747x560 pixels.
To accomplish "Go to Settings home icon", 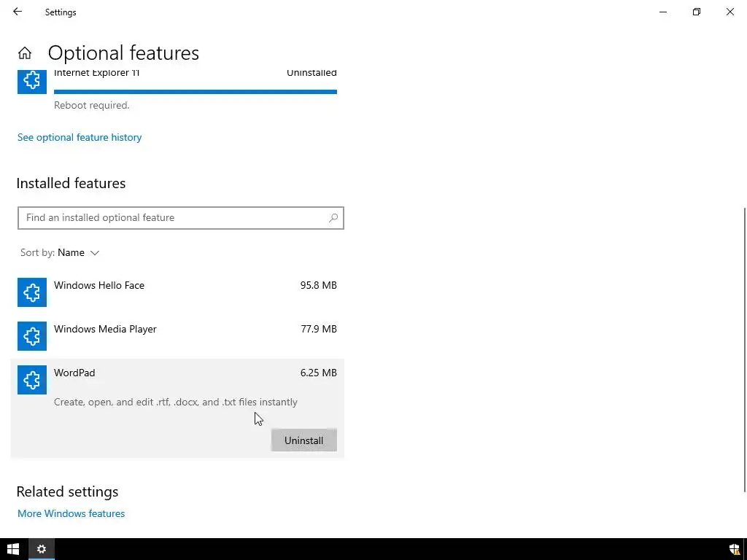I will click(x=25, y=53).
